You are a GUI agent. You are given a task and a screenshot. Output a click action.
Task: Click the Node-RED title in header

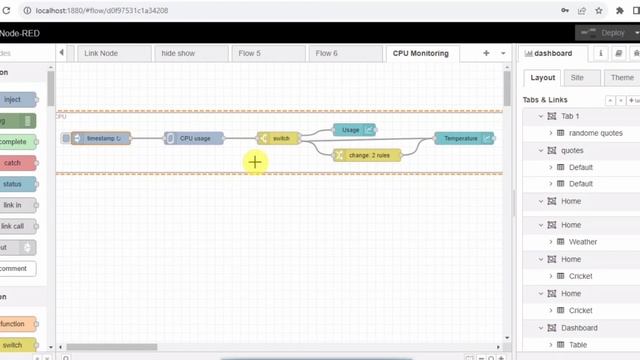click(20, 33)
